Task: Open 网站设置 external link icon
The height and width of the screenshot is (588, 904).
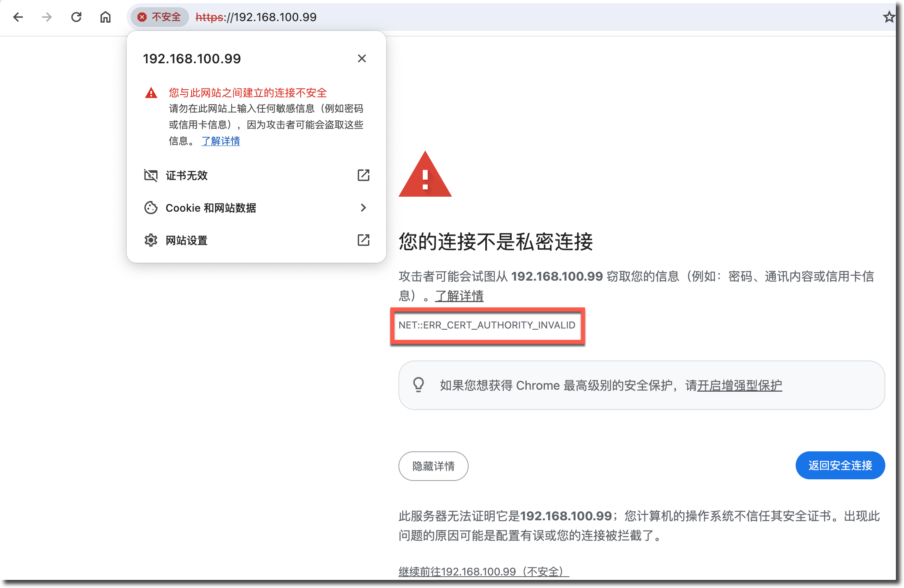Action: 363,240
